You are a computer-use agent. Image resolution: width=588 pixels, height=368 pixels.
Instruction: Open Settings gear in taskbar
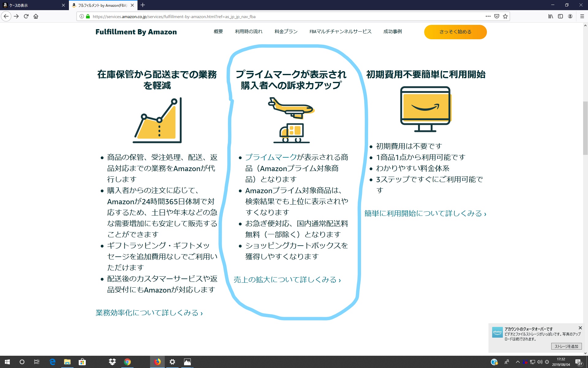172,362
